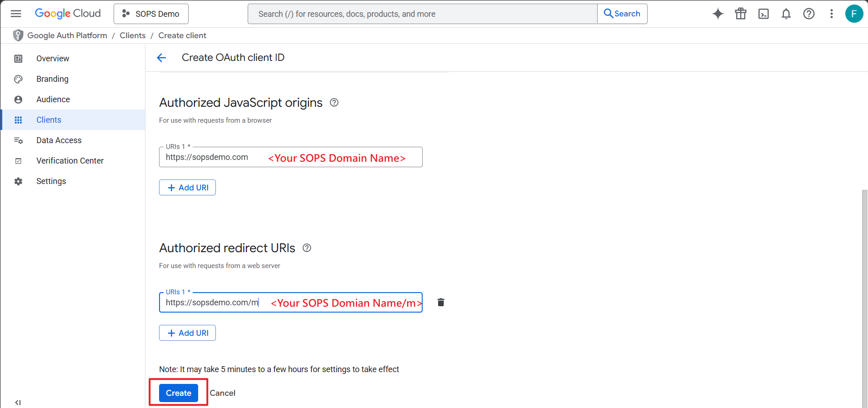Image resolution: width=868 pixels, height=408 pixels.
Task: Open the help question mark menu
Action: [x=808, y=14]
